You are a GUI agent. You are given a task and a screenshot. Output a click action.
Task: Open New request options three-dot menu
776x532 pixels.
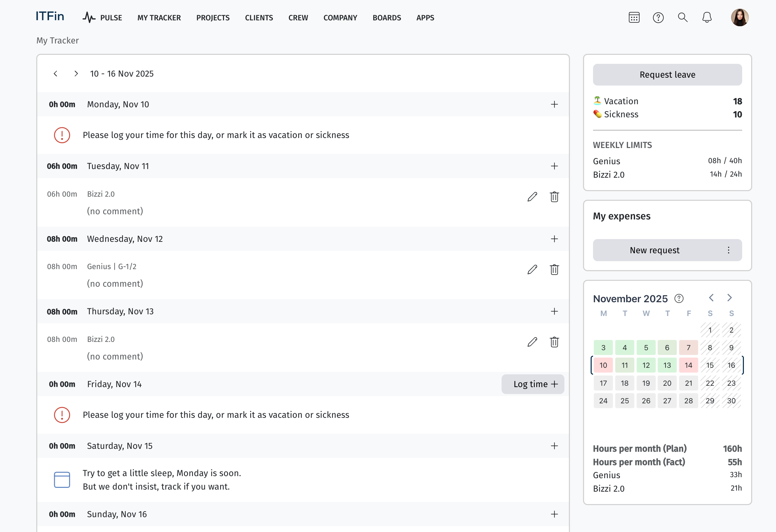pos(728,250)
